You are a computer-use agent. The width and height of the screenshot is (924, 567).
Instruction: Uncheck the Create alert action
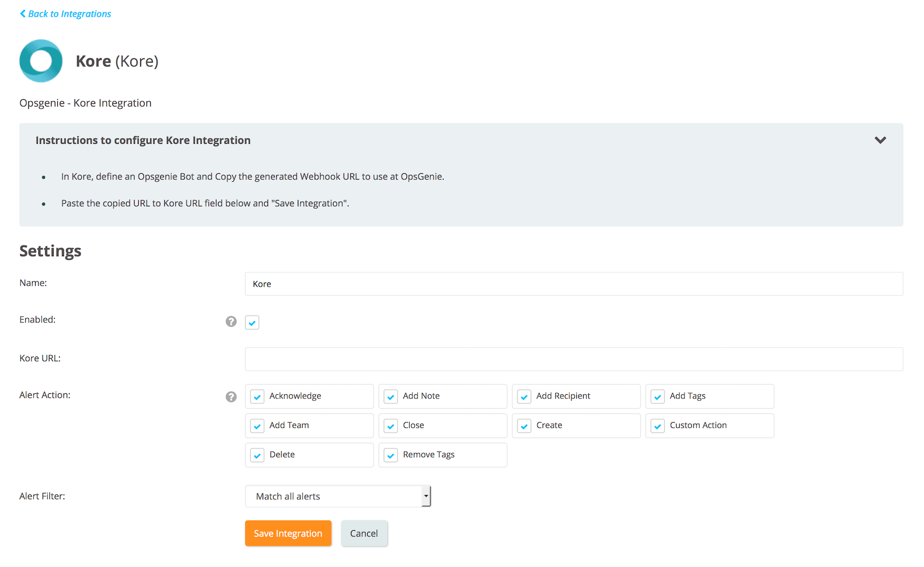tap(524, 426)
